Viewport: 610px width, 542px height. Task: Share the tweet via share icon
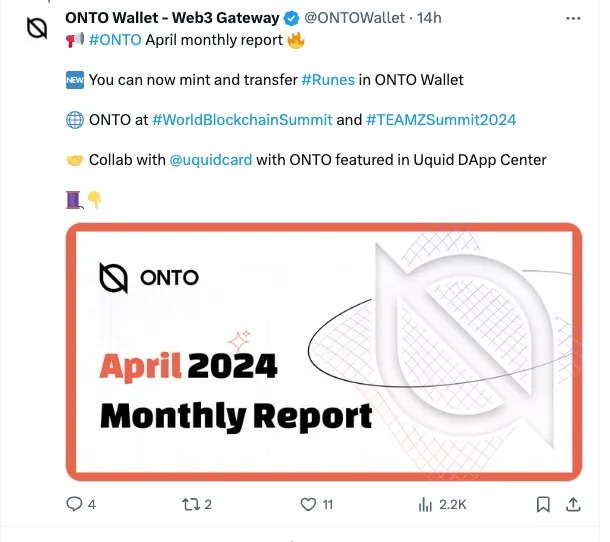point(573,503)
